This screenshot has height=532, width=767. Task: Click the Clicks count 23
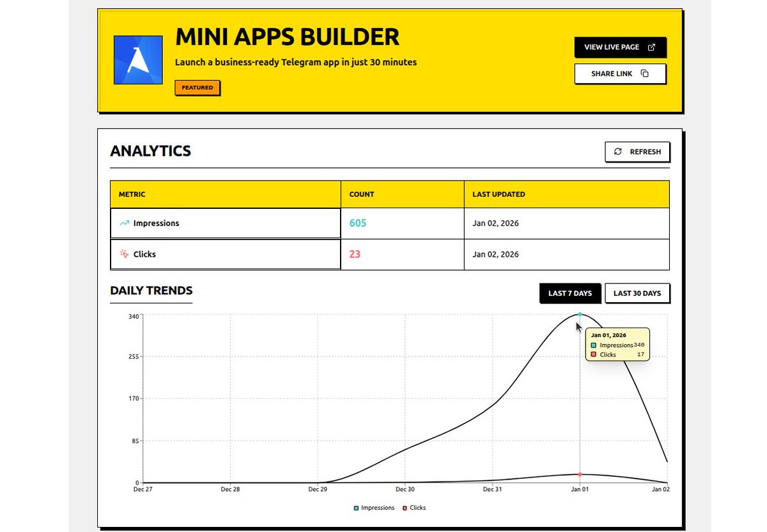tap(355, 254)
